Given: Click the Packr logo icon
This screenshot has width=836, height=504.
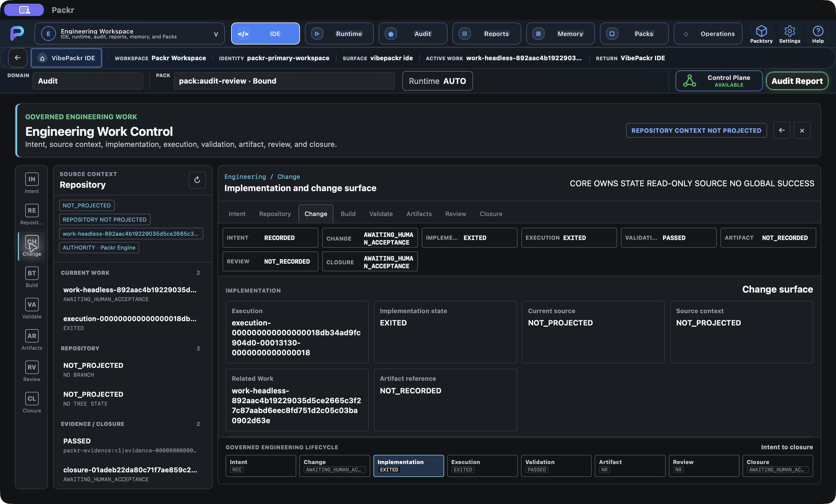Looking at the screenshot, I should pos(17,33).
